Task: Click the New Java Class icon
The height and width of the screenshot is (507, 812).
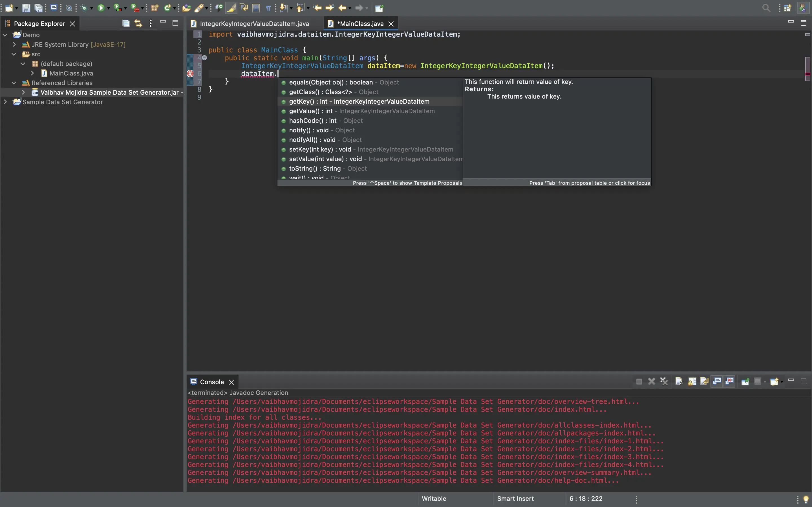Action: click(167, 8)
